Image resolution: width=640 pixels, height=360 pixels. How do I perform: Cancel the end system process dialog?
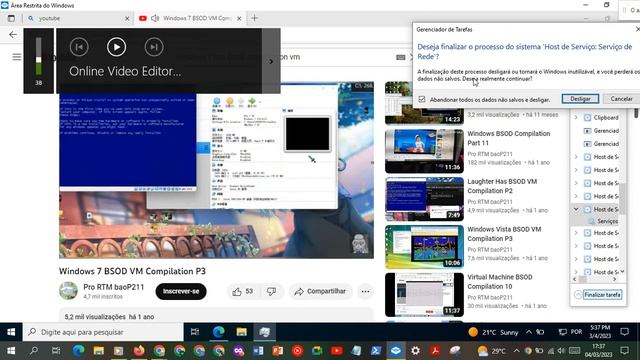621,99
